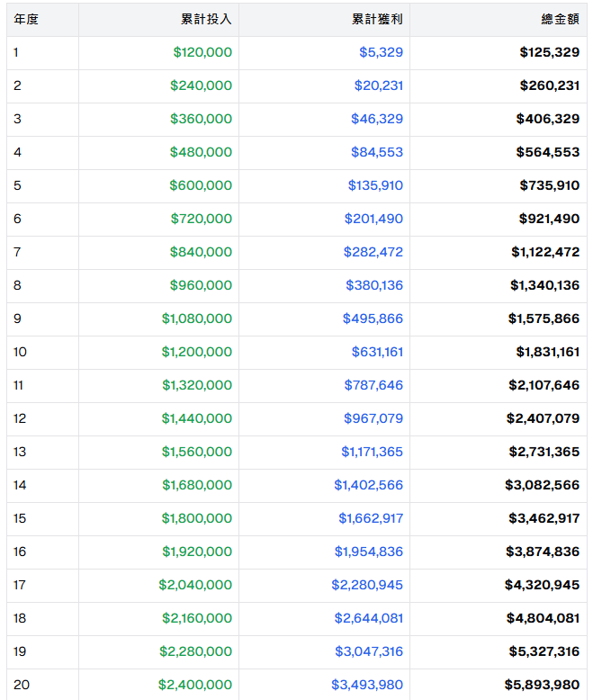Image resolution: width=593 pixels, height=700 pixels.
Task: Select the final $5,893,980 total amount
Action: coord(543,685)
